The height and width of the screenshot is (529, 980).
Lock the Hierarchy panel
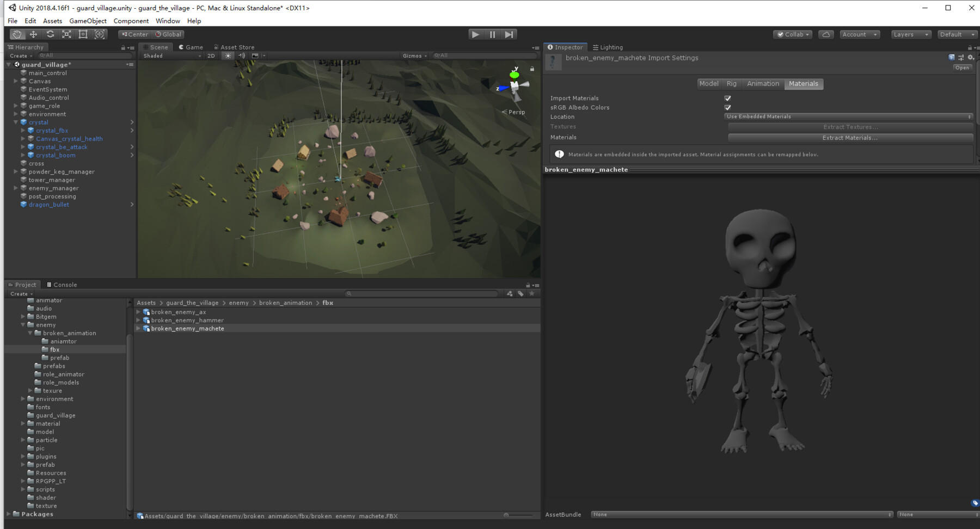click(x=123, y=47)
